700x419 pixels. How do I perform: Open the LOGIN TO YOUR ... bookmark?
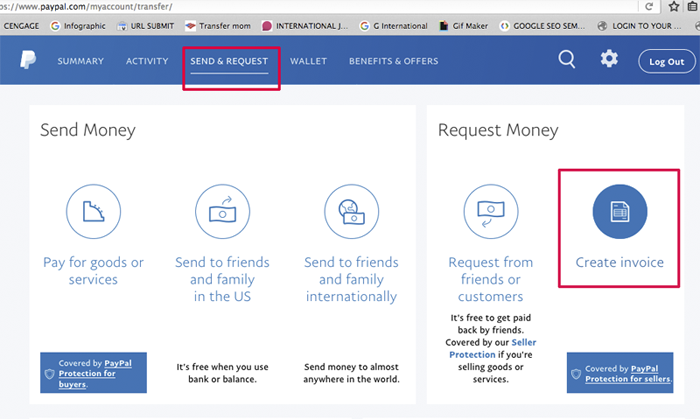click(x=639, y=26)
